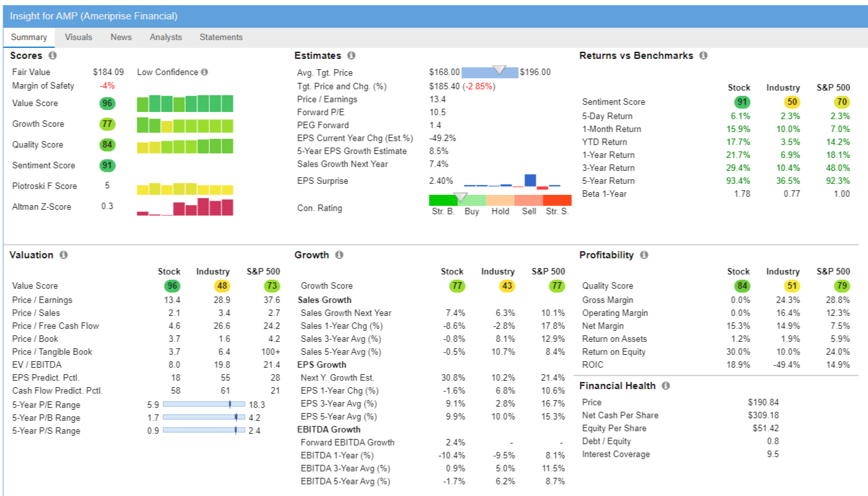Image resolution: width=868 pixels, height=496 pixels.
Task: Click the S&P 500 Sentiment Score 70 badge
Action: (x=841, y=102)
